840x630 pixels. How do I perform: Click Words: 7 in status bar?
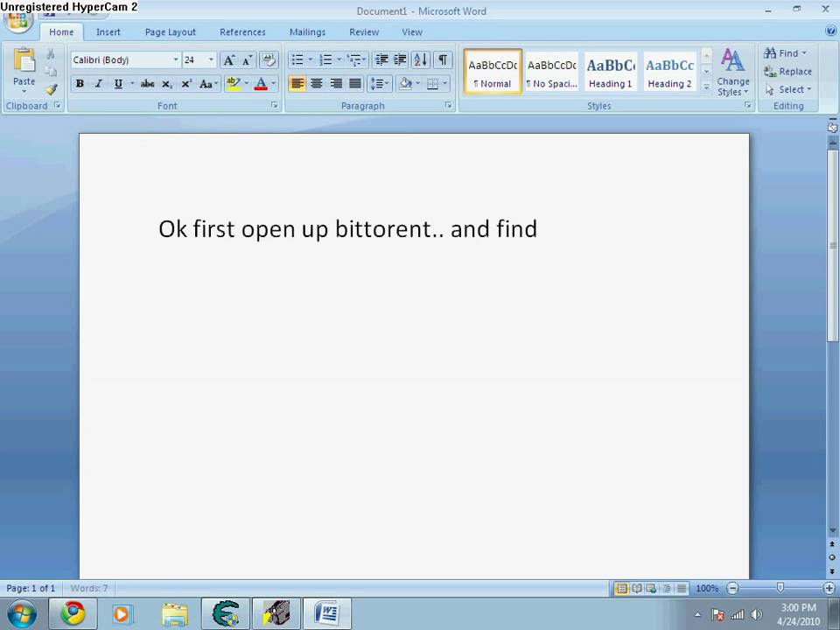pos(89,588)
